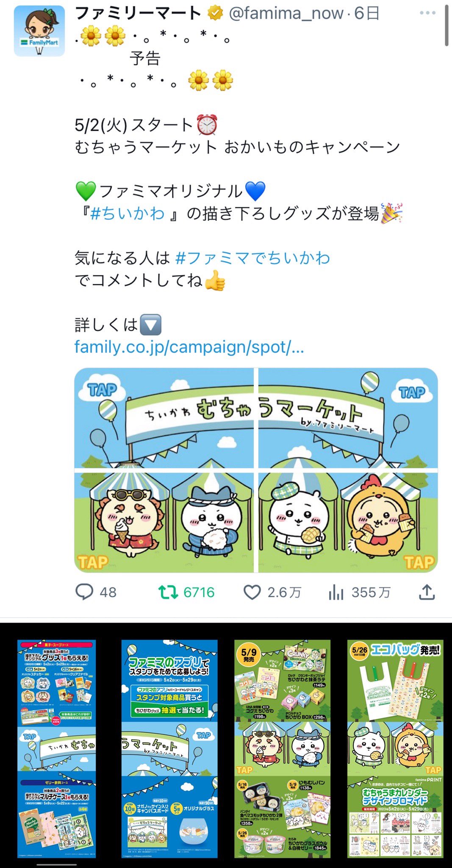The height and width of the screenshot is (868, 452).
Task: Click the page scrollbar at right edge
Action: (446, 25)
